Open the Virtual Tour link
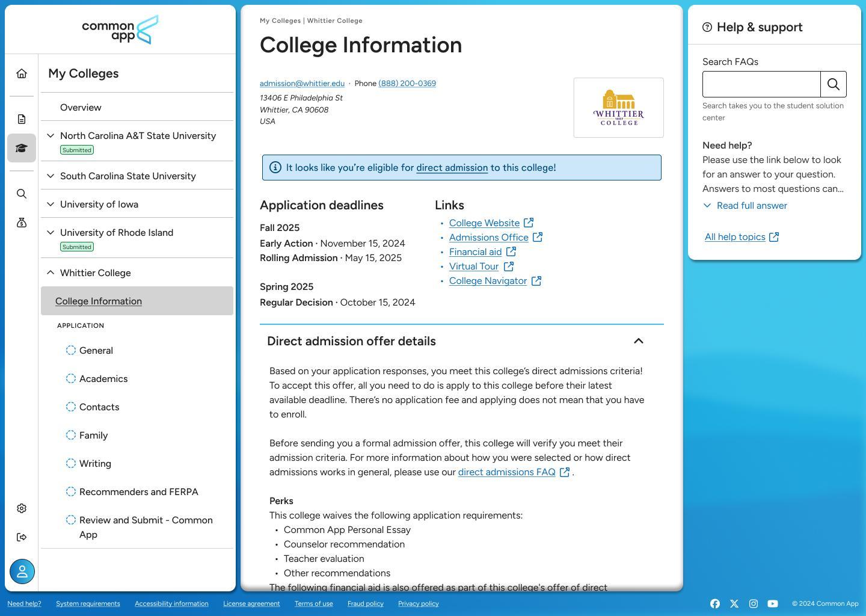The image size is (866, 616). (x=474, y=266)
